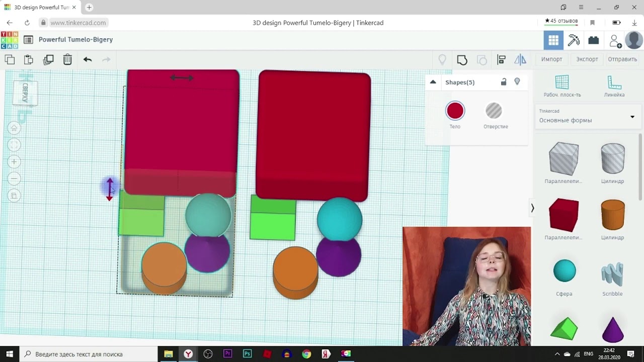Screen dimensions: 644x362
Task: Group shapes with the Group icon
Action: 462,60
